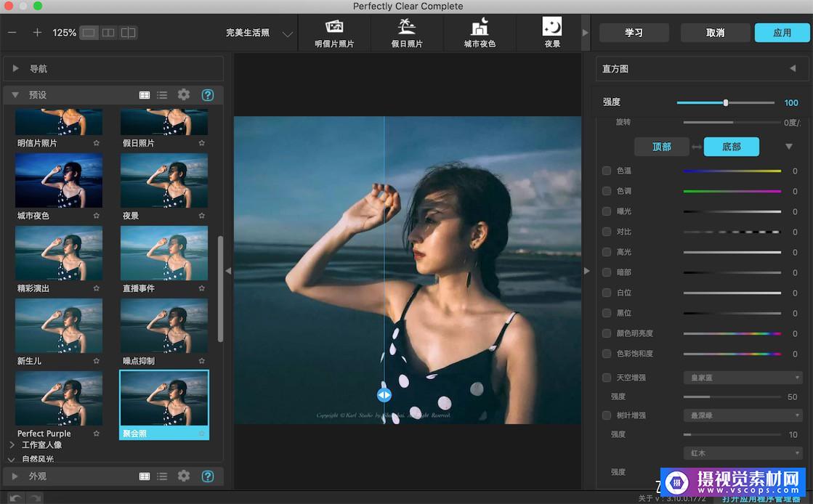Switch 预设 panel to list view
The width and height of the screenshot is (813, 504).
(x=162, y=95)
